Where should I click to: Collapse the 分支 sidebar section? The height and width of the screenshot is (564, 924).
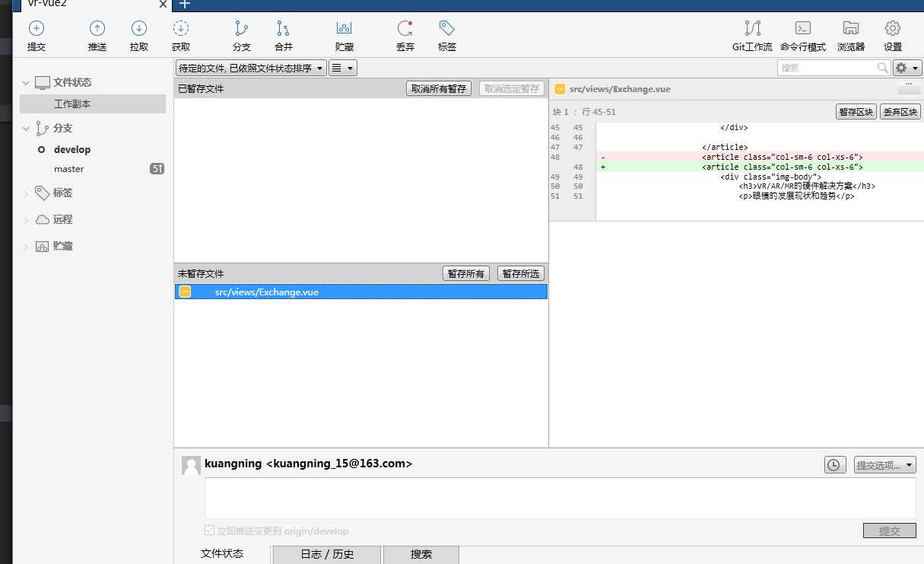(26, 129)
